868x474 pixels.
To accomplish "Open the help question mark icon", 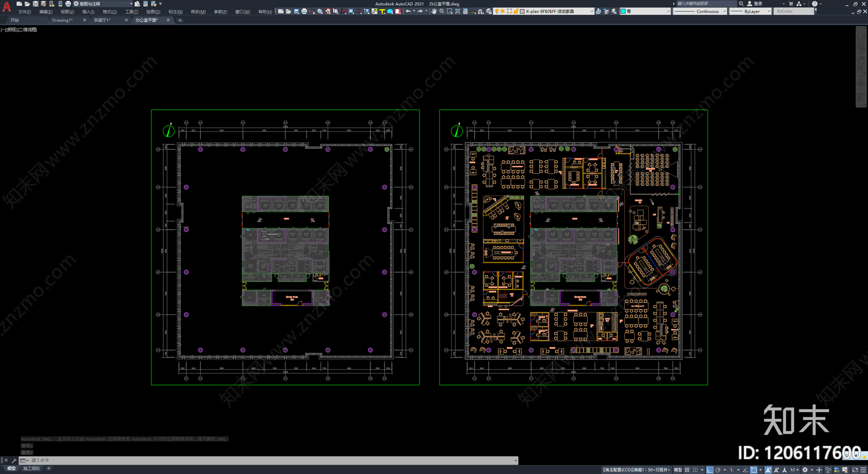I will 814,3.
